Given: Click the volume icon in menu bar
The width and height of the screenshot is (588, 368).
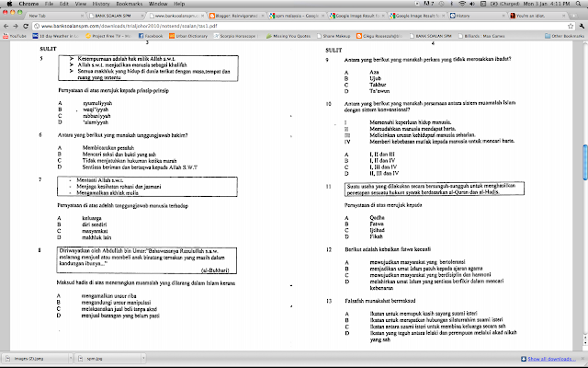Looking at the screenshot, I should pyautogui.click(x=472, y=4).
